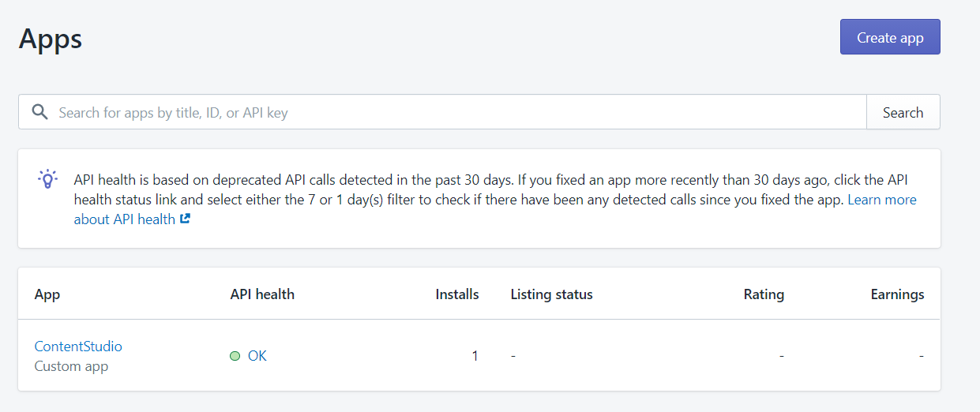
Task: Click the Search button
Action: 903,112
